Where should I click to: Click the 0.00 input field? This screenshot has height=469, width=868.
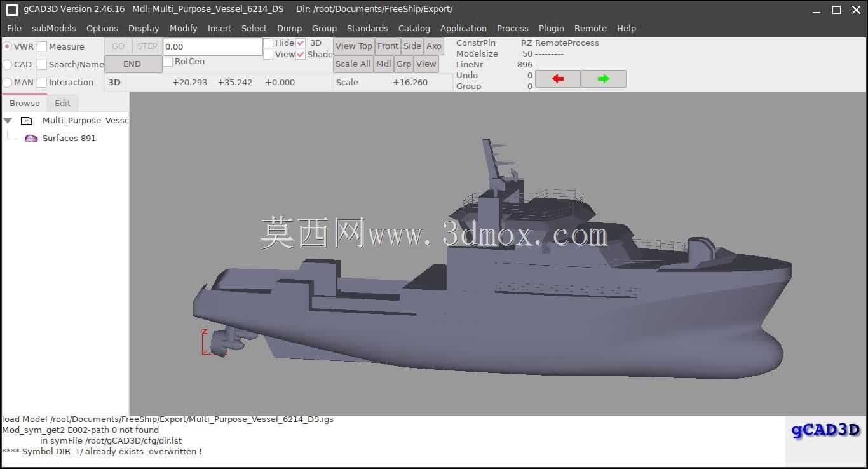[x=213, y=46]
